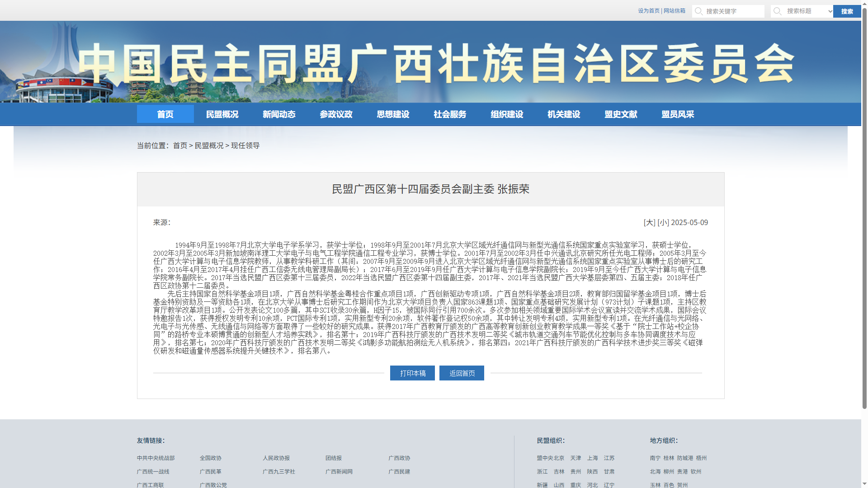The width and height of the screenshot is (868, 488).
Task: Open 盟中央北京 organization link
Action: click(551, 458)
